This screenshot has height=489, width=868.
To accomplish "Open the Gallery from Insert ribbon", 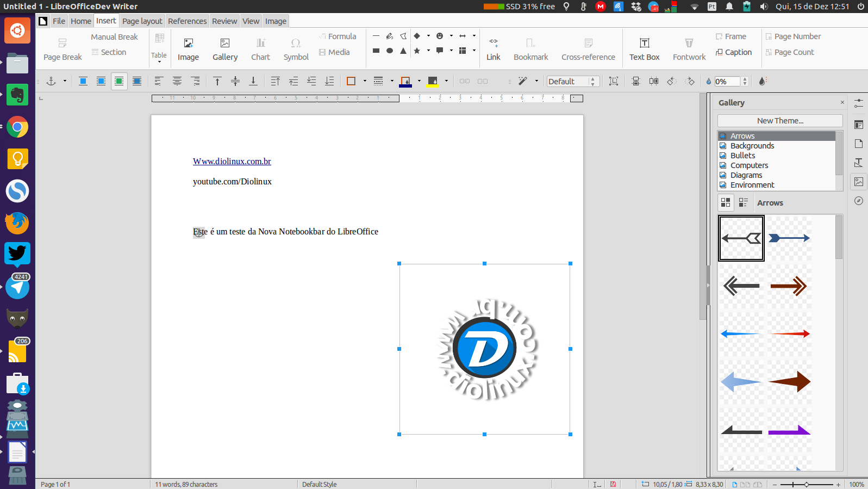I will 225,49.
